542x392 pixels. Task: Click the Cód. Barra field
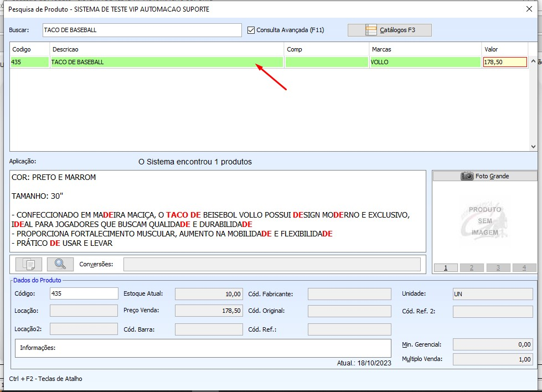[209, 329]
